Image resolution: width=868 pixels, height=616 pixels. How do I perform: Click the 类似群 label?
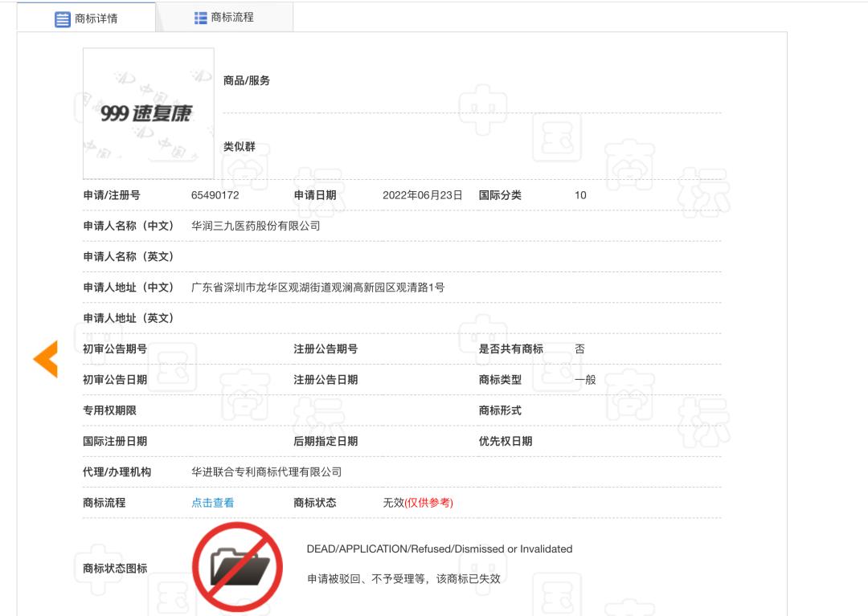(240, 146)
